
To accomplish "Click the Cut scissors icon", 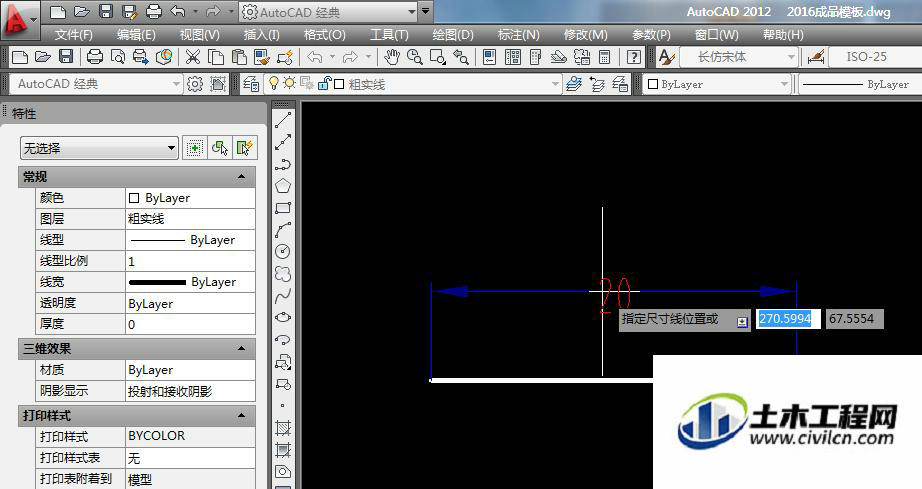I will point(193,57).
